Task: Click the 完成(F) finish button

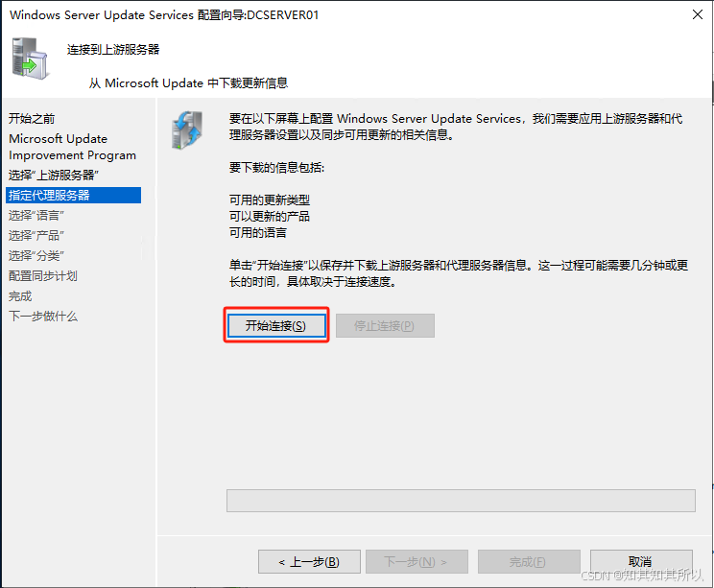Action: (x=529, y=561)
